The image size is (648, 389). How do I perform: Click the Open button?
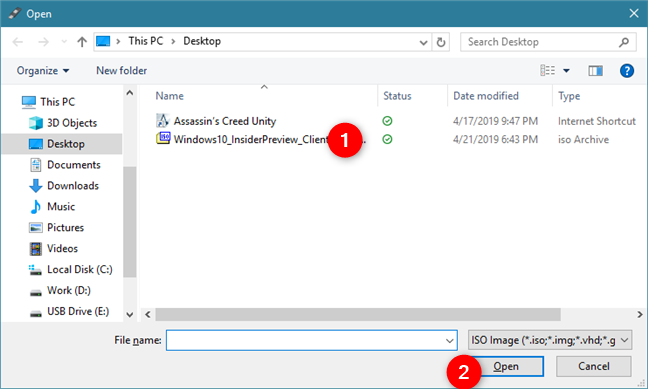506,366
